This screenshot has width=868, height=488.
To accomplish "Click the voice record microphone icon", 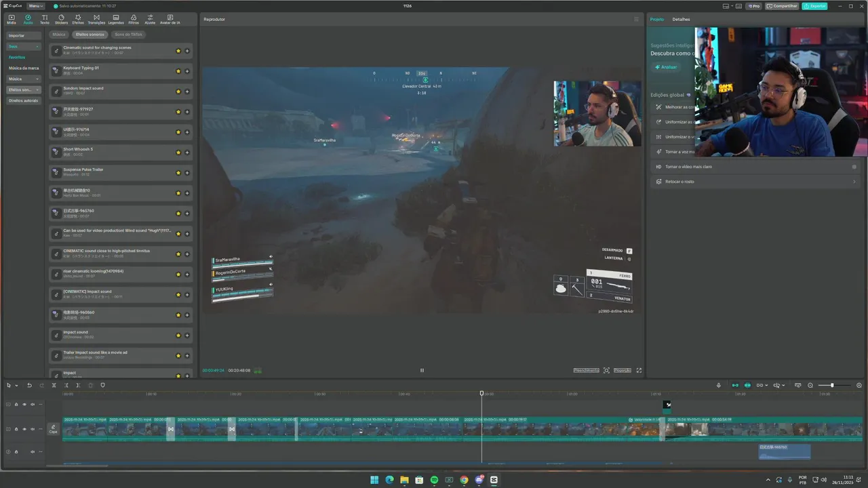I will (x=719, y=385).
